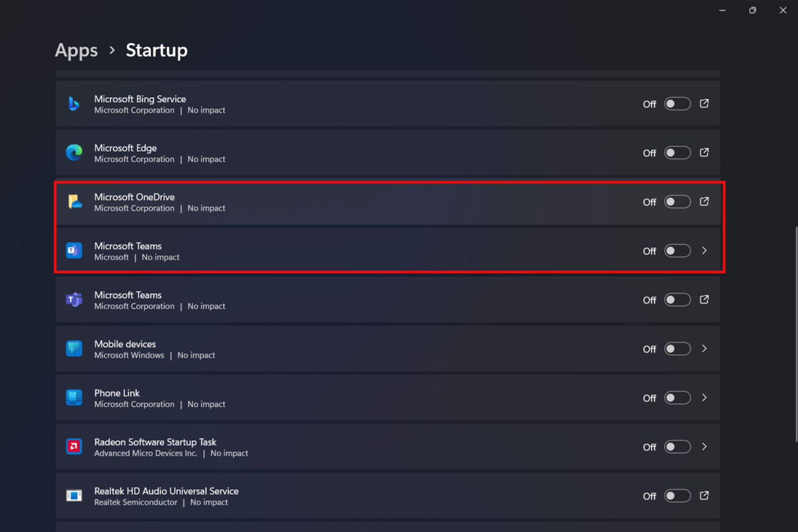Click the Microsoft OneDrive app icon
Image resolution: width=798 pixels, height=532 pixels.
(74, 202)
